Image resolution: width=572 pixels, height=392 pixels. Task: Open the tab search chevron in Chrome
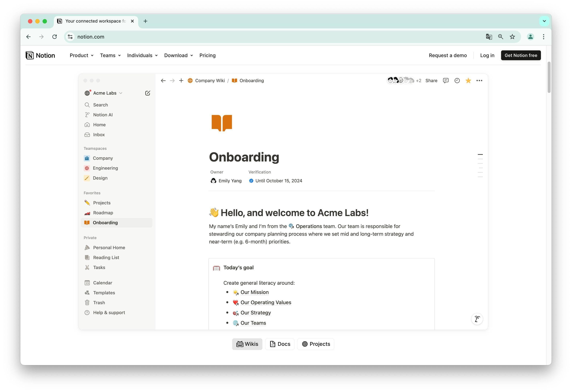pos(544,21)
